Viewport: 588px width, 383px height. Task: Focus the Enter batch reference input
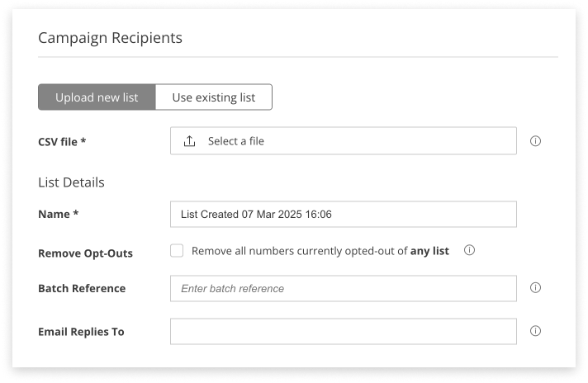point(343,289)
